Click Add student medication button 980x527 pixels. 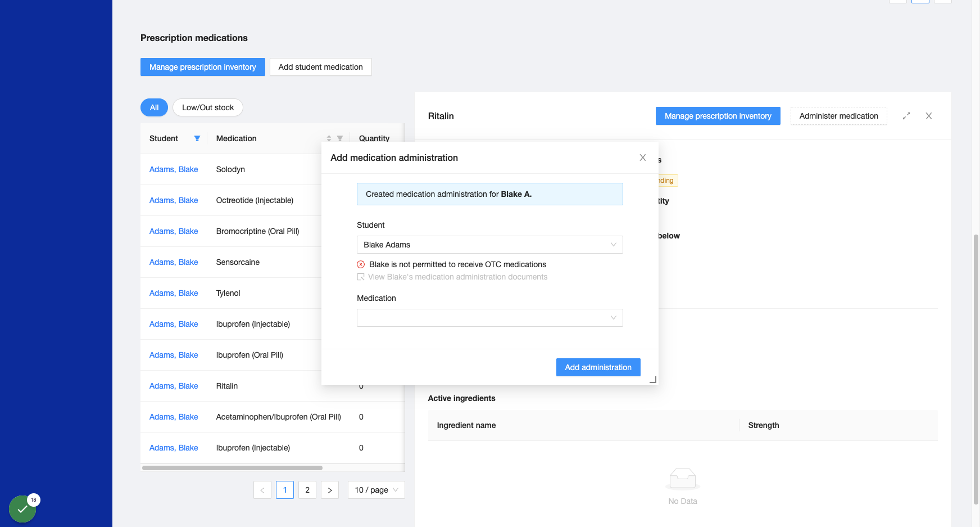321,67
